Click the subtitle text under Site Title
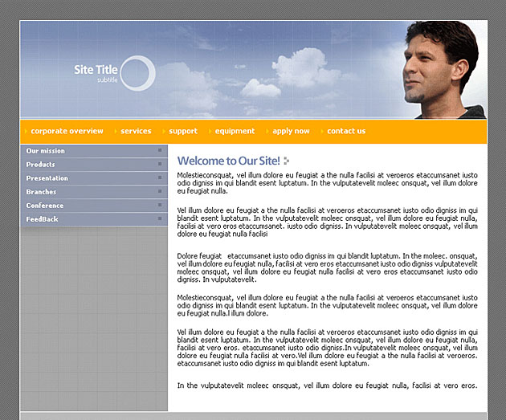 click(108, 80)
